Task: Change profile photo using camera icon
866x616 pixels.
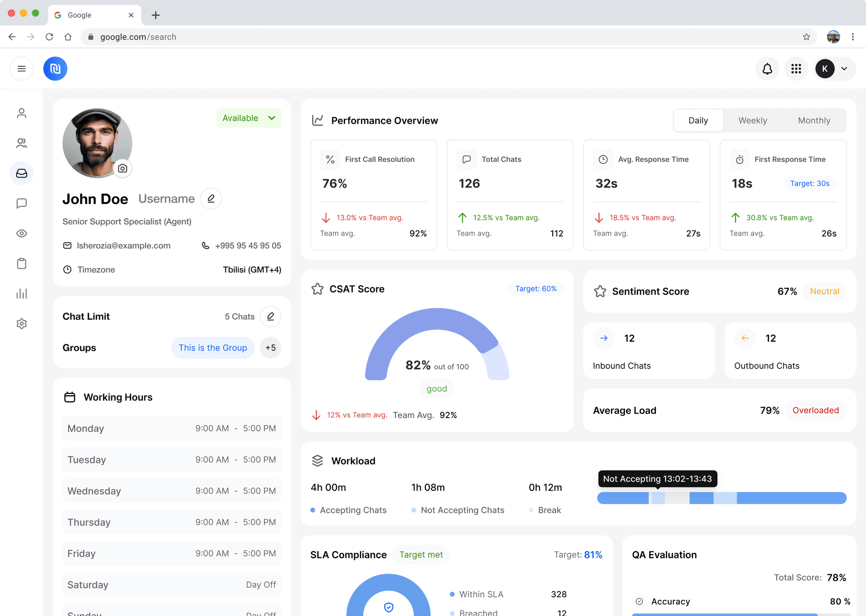Action: coord(122,168)
